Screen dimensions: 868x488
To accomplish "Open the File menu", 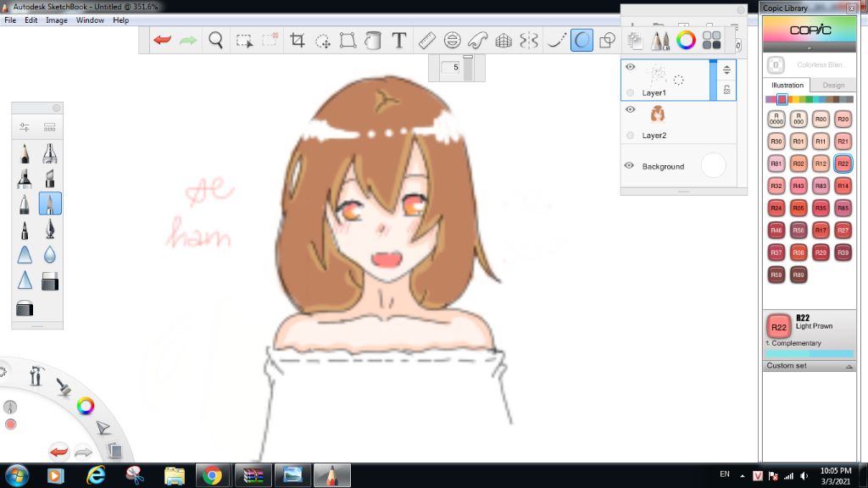I will pos(10,20).
